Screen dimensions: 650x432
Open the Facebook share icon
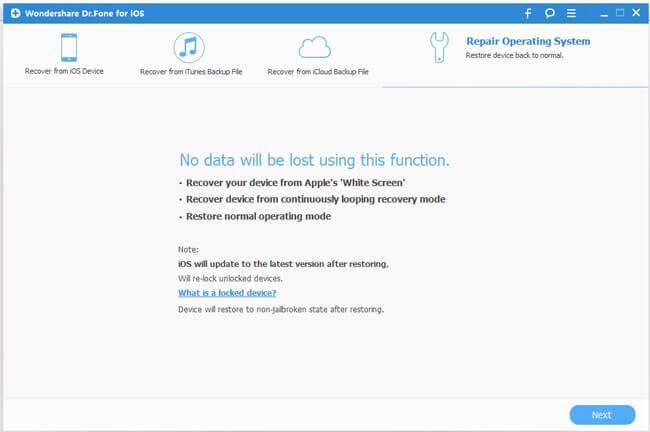[527, 13]
